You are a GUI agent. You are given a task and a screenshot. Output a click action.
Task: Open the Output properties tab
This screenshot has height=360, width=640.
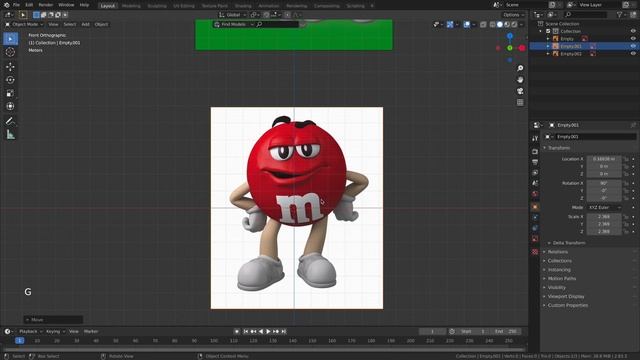(535, 162)
